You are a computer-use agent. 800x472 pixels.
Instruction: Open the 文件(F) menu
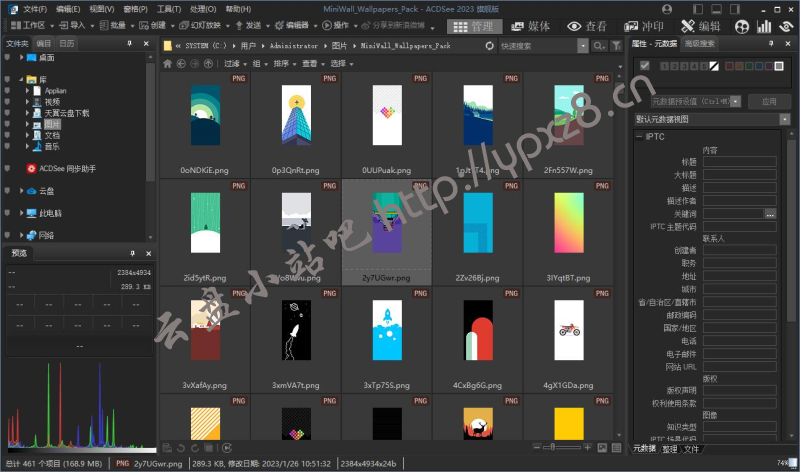35,9
